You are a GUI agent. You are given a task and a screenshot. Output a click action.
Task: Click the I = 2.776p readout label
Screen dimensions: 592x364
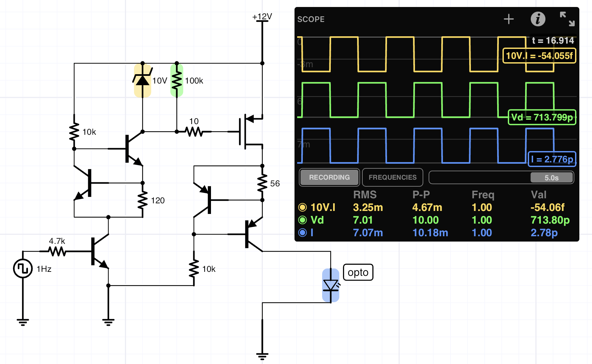point(552,159)
